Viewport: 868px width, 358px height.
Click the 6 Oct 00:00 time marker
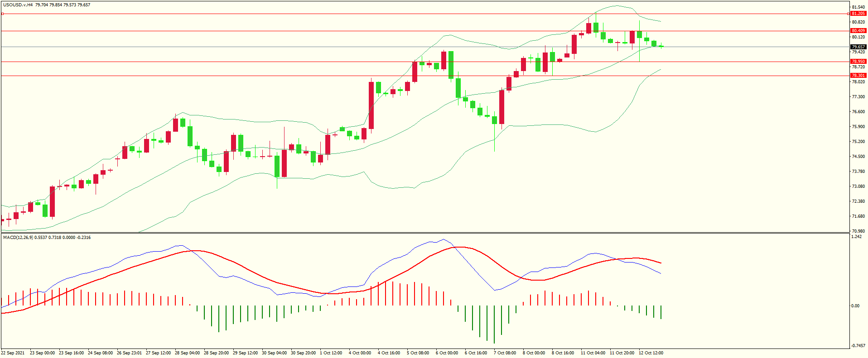(x=447, y=353)
